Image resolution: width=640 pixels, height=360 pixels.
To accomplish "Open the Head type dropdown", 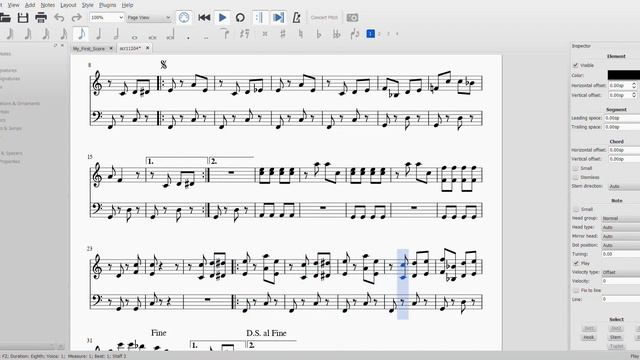I will 621,227.
